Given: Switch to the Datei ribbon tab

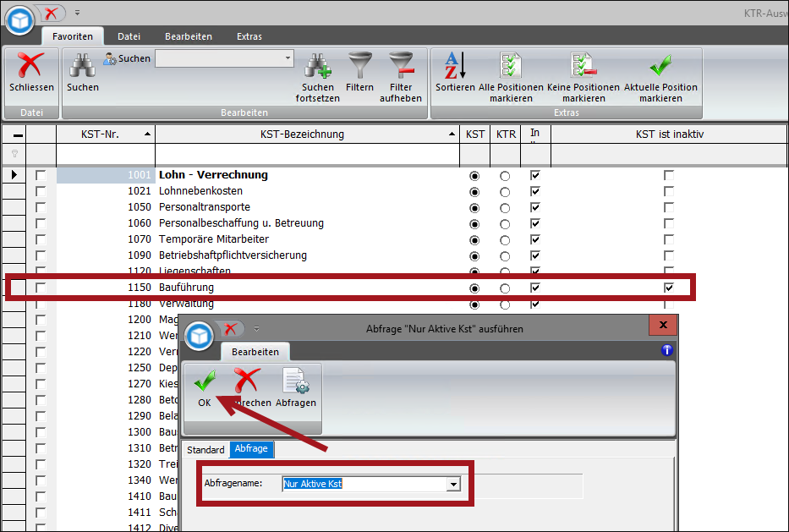Looking at the screenshot, I should click(x=129, y=36).
